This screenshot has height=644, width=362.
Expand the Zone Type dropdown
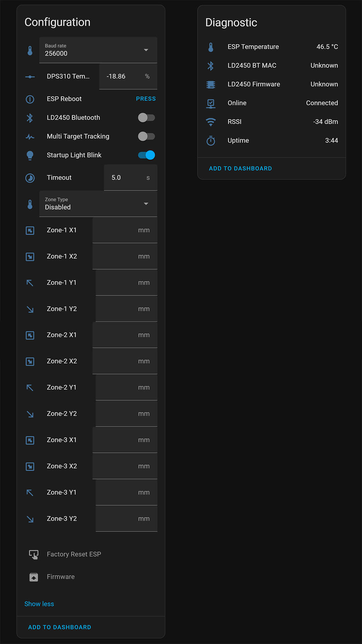coord(98,204)
